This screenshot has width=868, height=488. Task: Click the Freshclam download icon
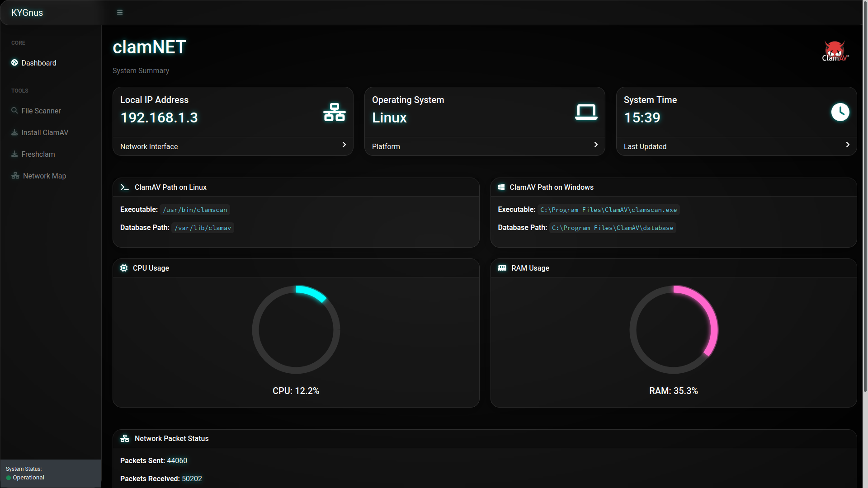point(14,154)
